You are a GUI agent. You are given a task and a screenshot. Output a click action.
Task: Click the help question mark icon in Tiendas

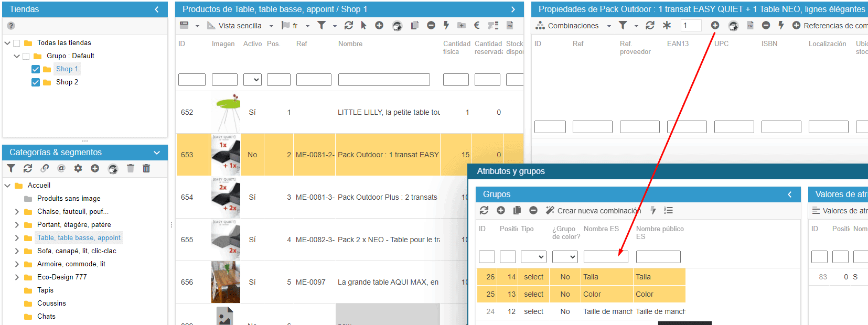[x=11, y=26]
